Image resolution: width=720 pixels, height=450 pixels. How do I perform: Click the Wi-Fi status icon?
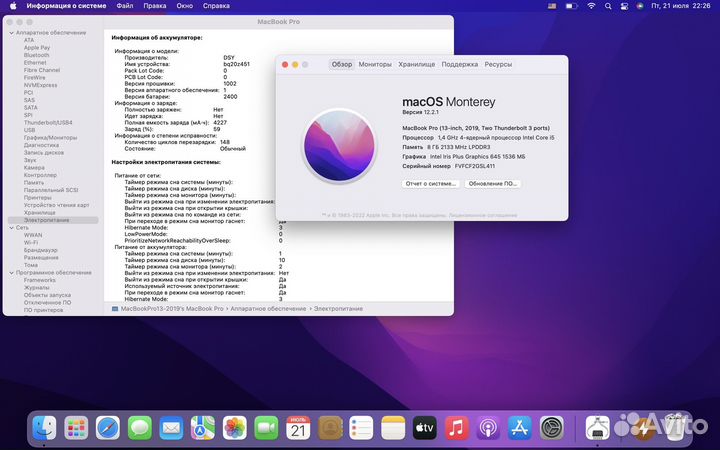tap(591, 6)
